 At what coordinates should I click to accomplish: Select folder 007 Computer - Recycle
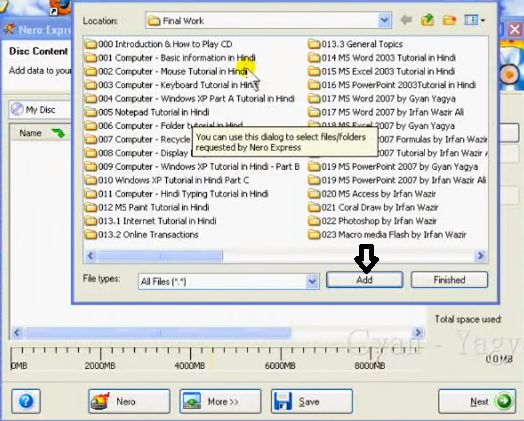pyautogui.click(x=138, y=139)
